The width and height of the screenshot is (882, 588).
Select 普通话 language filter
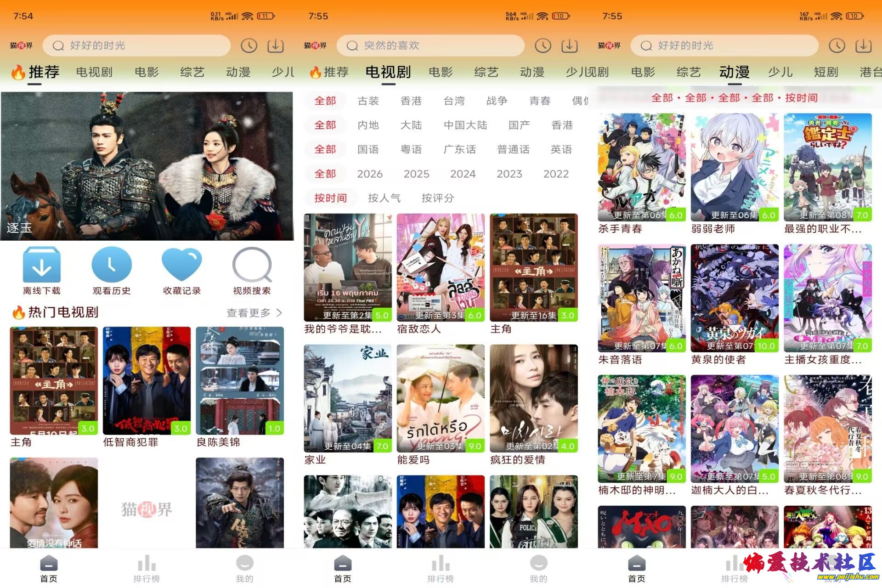click(x=514, y=149)
